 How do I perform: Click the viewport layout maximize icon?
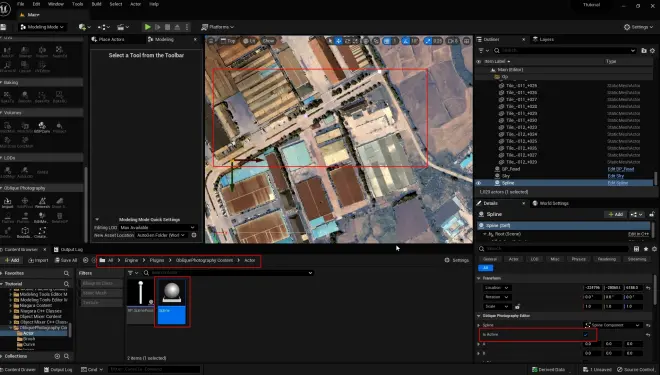[466, 41]
